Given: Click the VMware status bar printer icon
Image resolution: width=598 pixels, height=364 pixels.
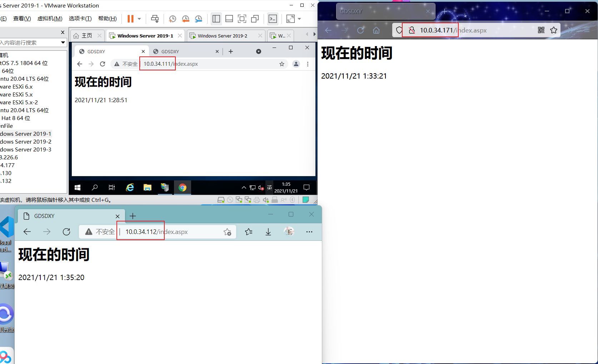Looking at the screenshot, I should [x=257, y=200].
